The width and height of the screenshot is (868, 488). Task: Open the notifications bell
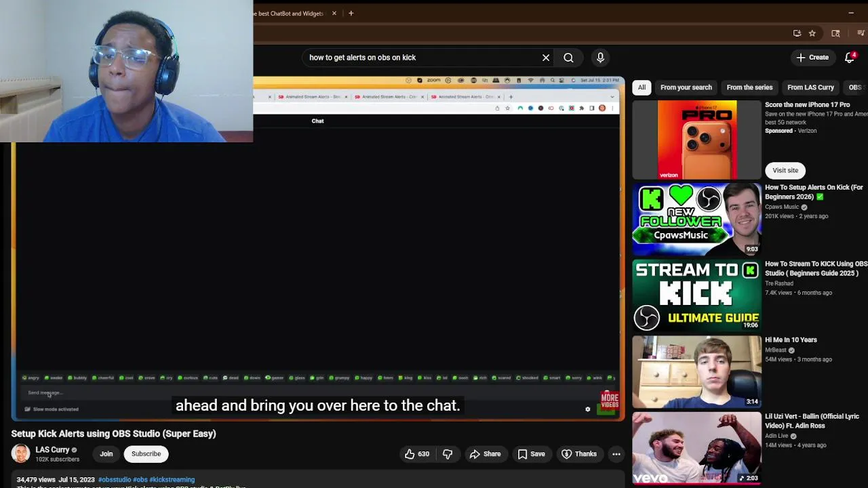point(850,58)
